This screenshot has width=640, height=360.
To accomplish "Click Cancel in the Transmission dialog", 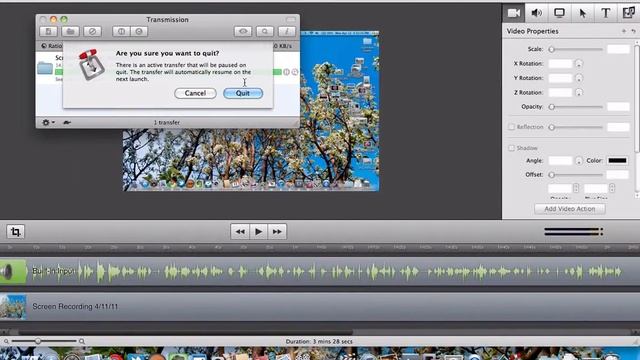I will [195, 93].
